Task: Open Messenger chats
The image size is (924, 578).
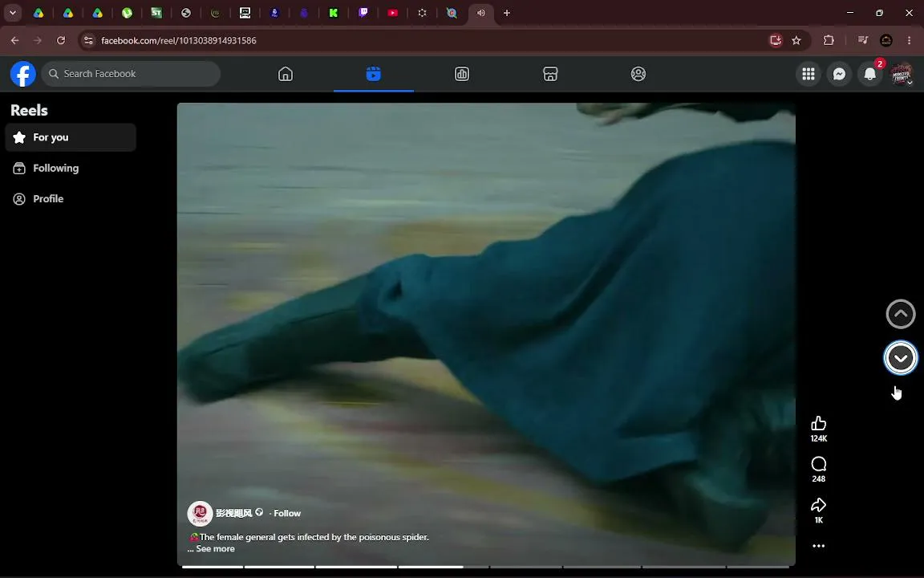Action: [x=839, y=74]
